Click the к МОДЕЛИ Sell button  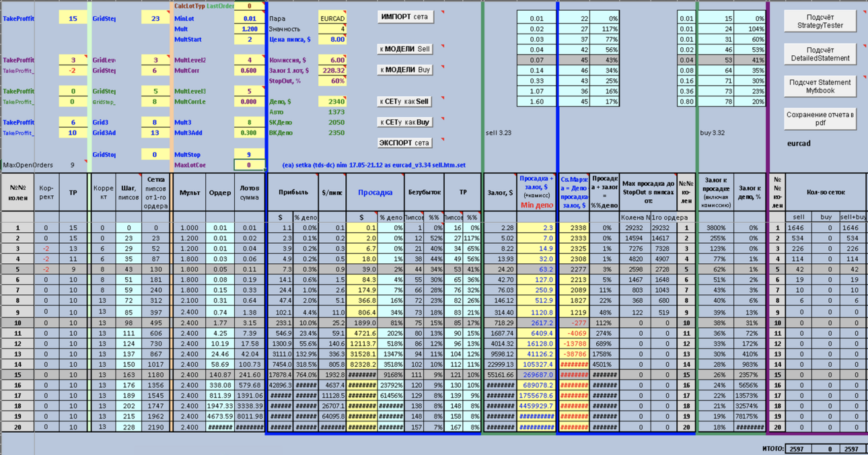[404, 49]
